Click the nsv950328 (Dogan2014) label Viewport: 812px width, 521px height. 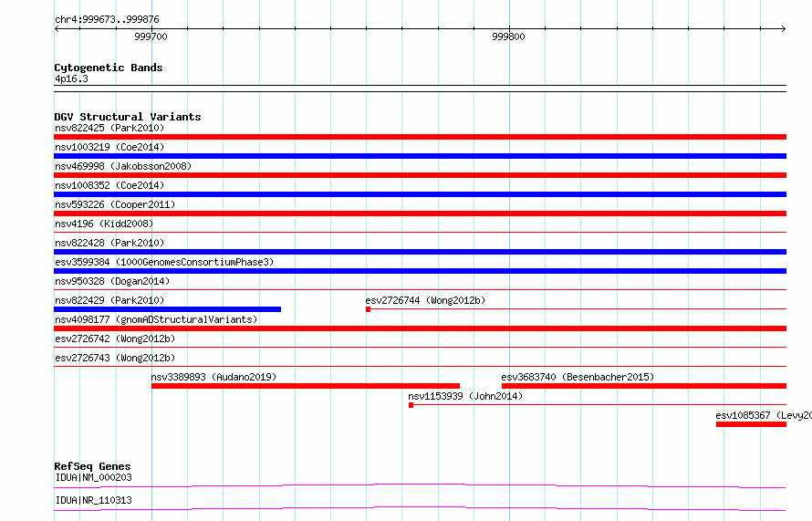(x=112, y=281)
